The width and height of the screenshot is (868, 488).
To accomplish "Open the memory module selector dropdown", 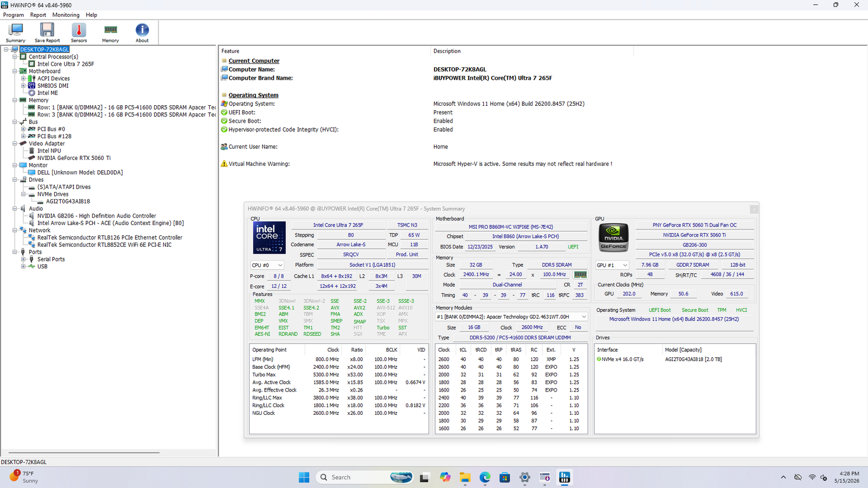I will 511,317.
